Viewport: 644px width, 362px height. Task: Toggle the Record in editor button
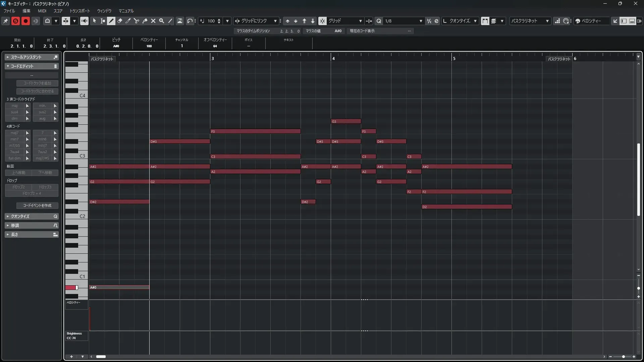click(25, 21)
